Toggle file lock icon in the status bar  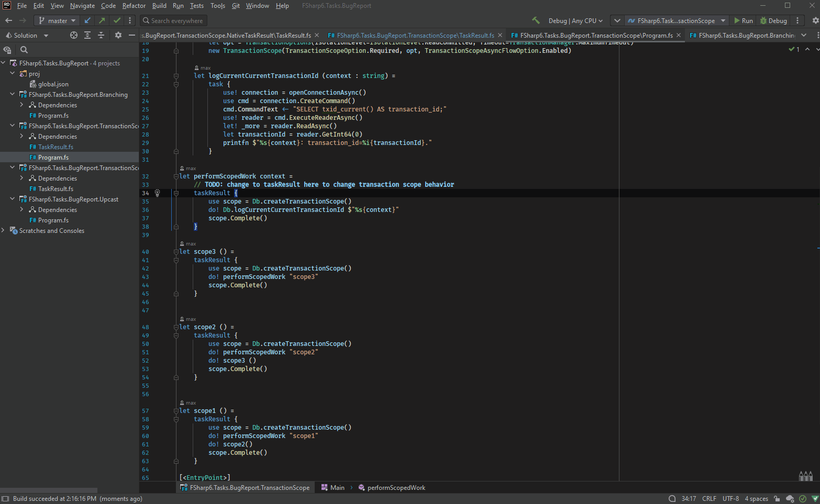click(x=778, y=498)
